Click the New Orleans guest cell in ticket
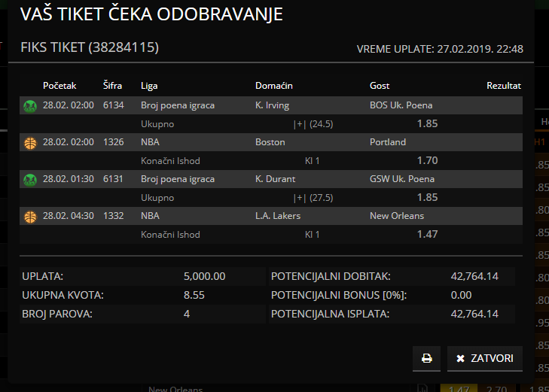This screenshot has width=549, height=392. click(397, 216)
